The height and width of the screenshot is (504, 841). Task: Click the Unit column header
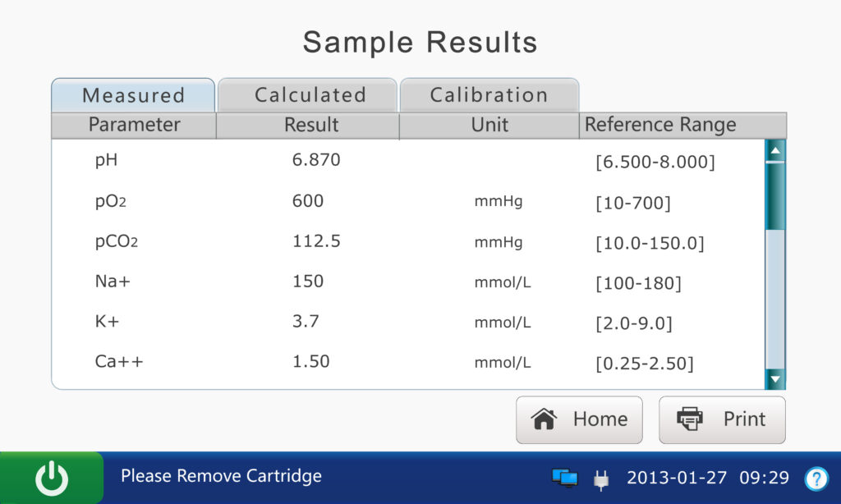point(489,125)
